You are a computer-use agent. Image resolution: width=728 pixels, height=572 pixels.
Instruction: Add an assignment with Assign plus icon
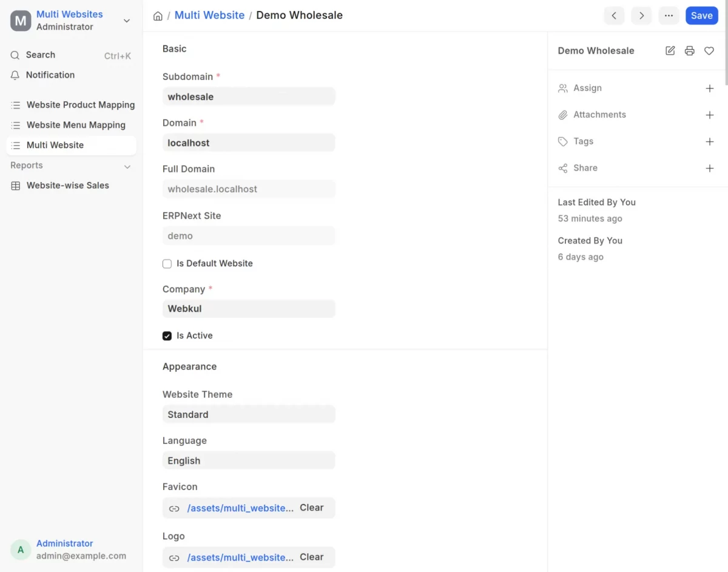pyautogui.click(x=710, y=89)
